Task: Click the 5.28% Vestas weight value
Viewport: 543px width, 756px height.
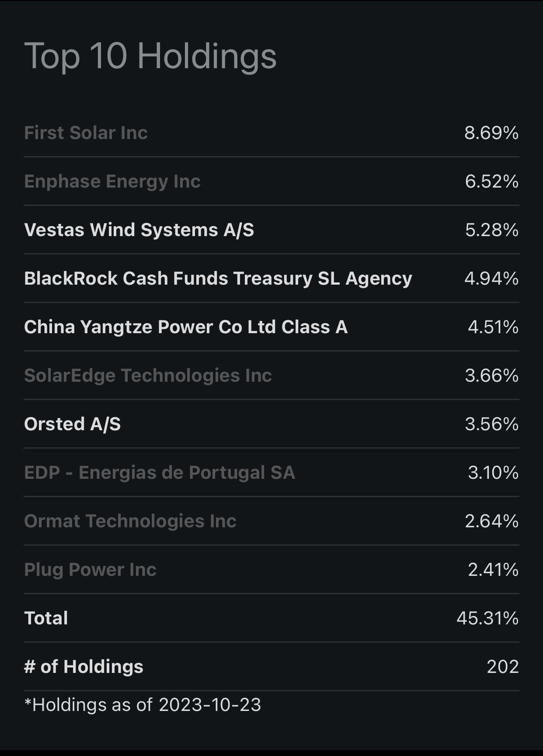Action: point(491,230)
